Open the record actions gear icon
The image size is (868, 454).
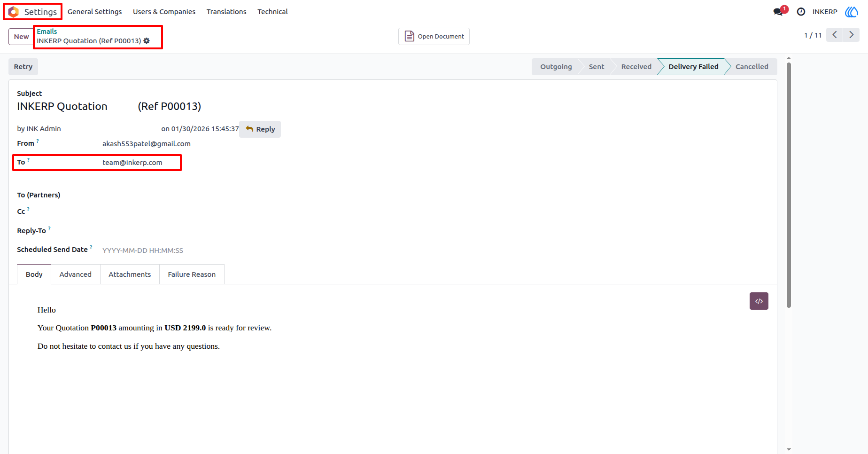click(x=147, y=41)
